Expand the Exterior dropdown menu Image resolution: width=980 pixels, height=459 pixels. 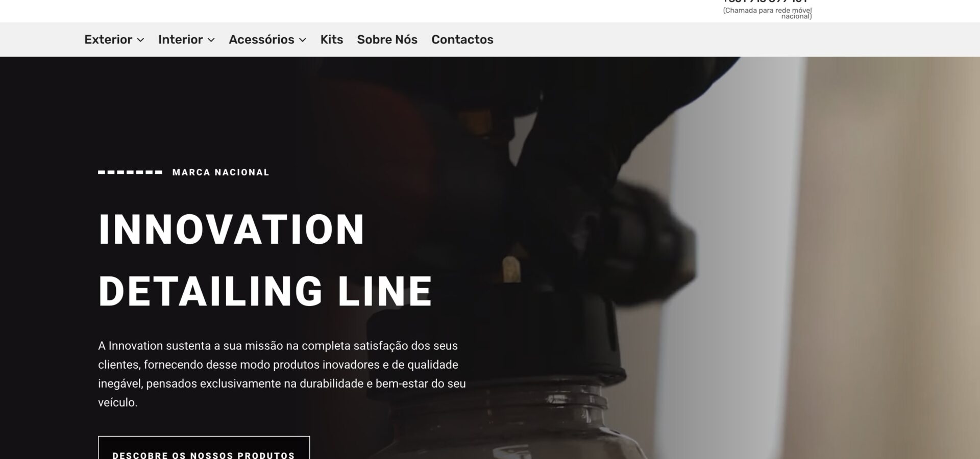[114, 39]
